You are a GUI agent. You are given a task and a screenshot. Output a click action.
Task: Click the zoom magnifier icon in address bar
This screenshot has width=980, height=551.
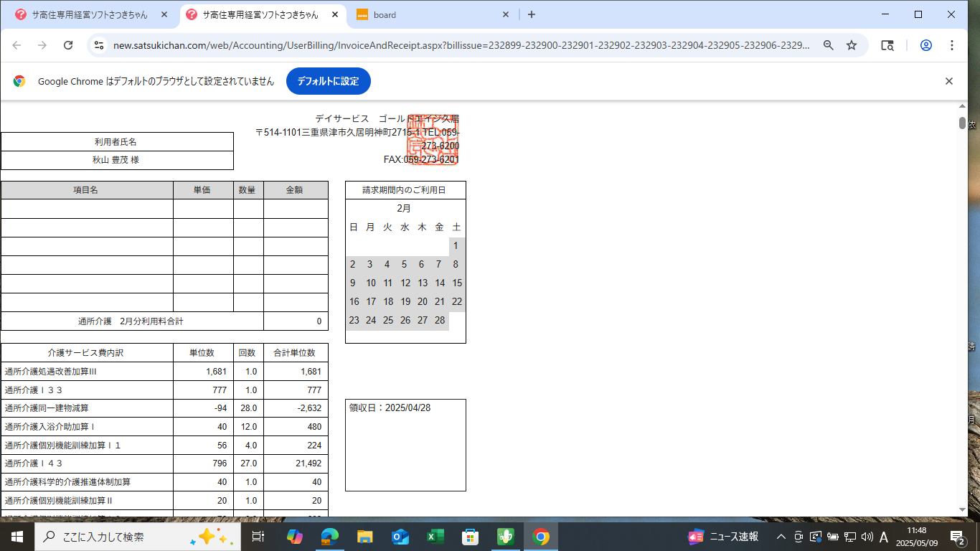[x=829, y=45]
